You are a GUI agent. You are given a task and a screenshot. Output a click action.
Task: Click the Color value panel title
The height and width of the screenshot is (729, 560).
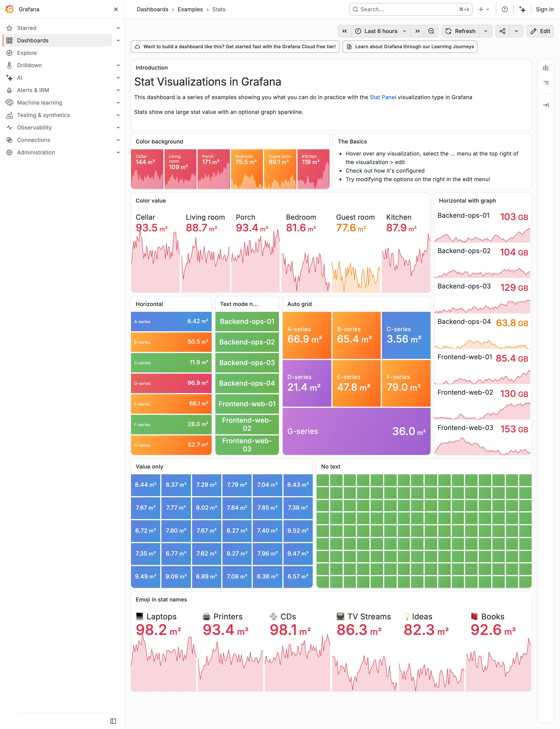point(151,201)
